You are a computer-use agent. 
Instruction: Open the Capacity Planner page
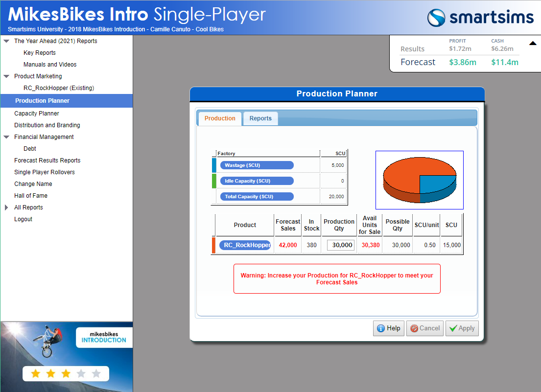37,114
